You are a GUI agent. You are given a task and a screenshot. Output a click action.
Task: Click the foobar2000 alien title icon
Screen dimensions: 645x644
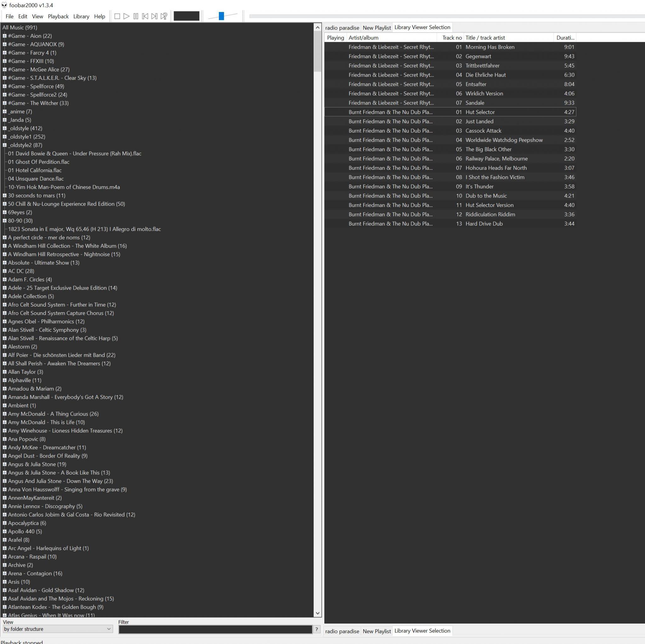[x=4, y=5]
